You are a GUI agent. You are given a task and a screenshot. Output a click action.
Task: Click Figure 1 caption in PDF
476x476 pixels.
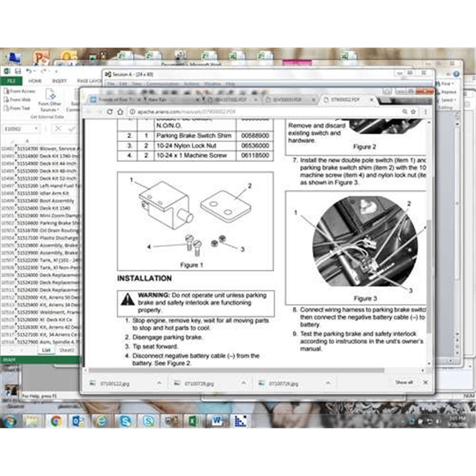191,265
